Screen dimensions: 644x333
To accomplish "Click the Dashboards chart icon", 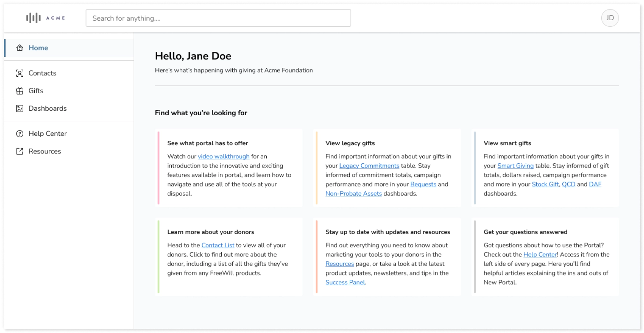I will (x=20, y=109).
